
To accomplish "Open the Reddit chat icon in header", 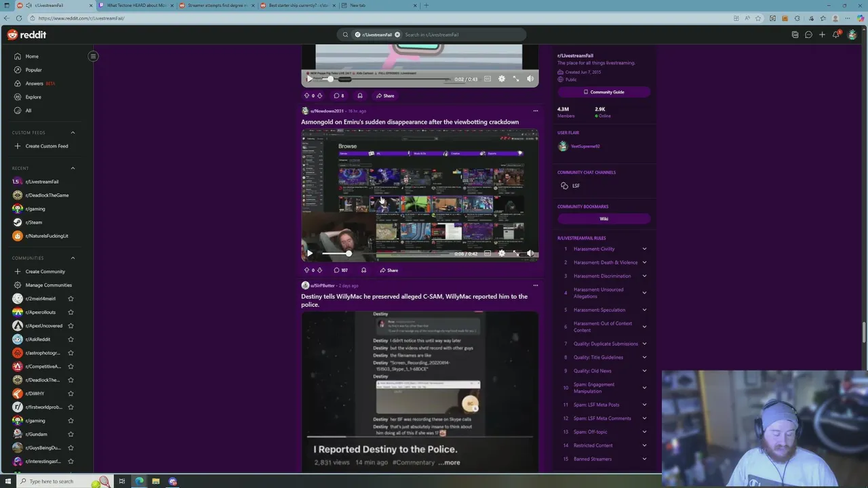I will click(808, 35).
